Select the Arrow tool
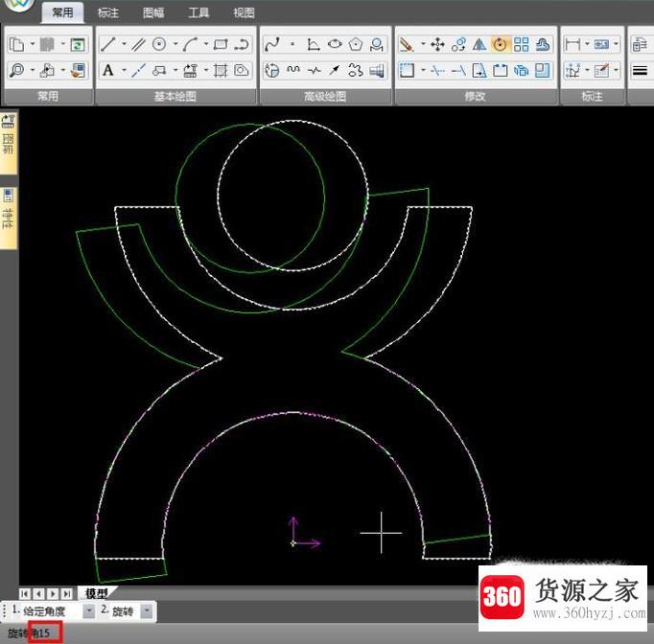The image size is (654, 644). click(335, 70)
